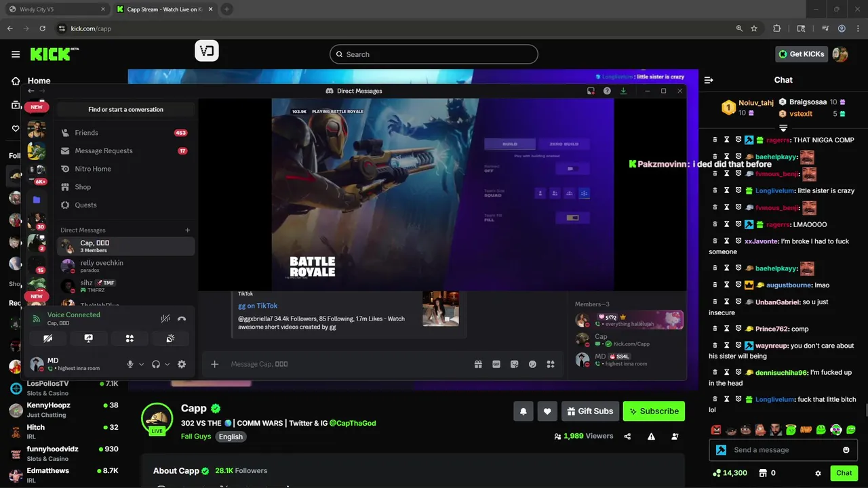Screen dimensions: 868x488
Task: Expand Discord microphone input options
Action: (x=141, y=364)
